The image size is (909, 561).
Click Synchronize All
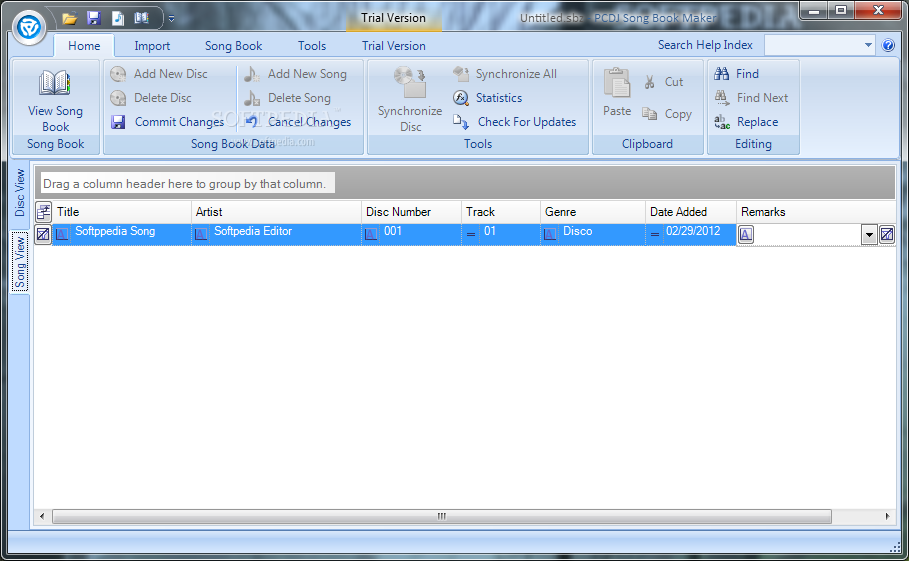click(505, 74)
